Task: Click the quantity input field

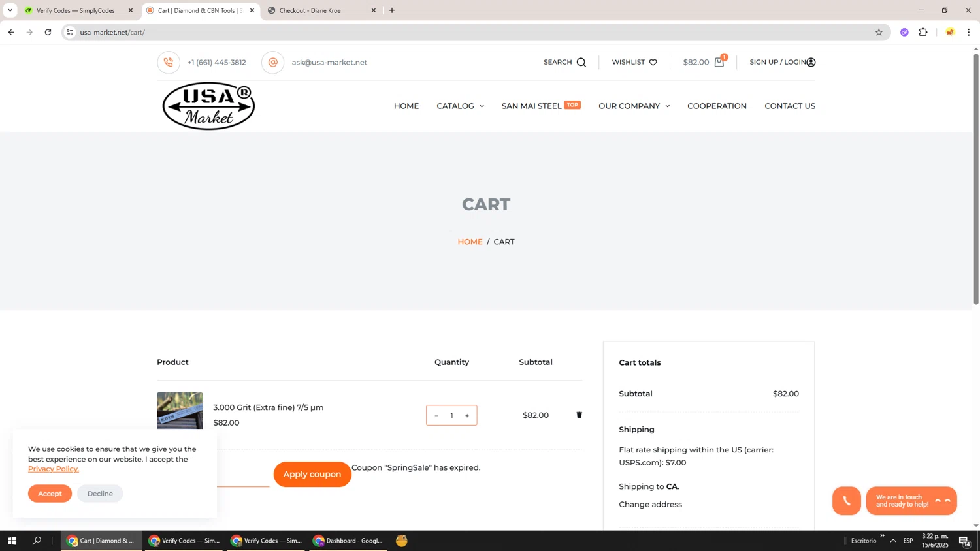Action: point(451,416)
